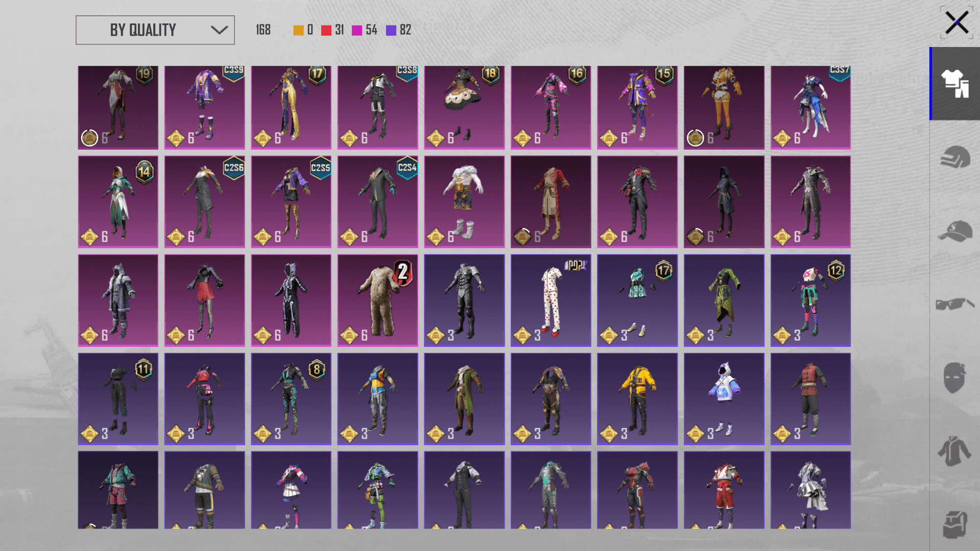Select the white polka dot pajama outfit
980x551 pixels.
(551, 300)
